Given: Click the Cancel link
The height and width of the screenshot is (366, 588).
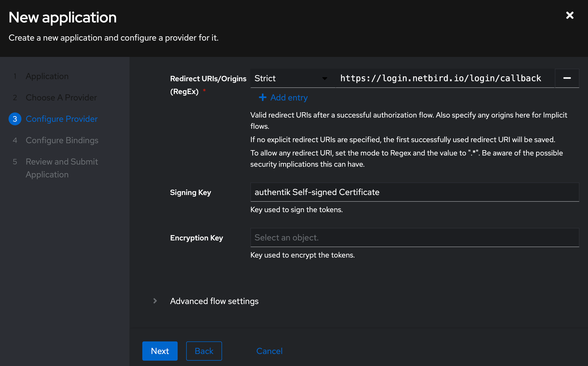Looking at the screenshot, I should 269,351.
